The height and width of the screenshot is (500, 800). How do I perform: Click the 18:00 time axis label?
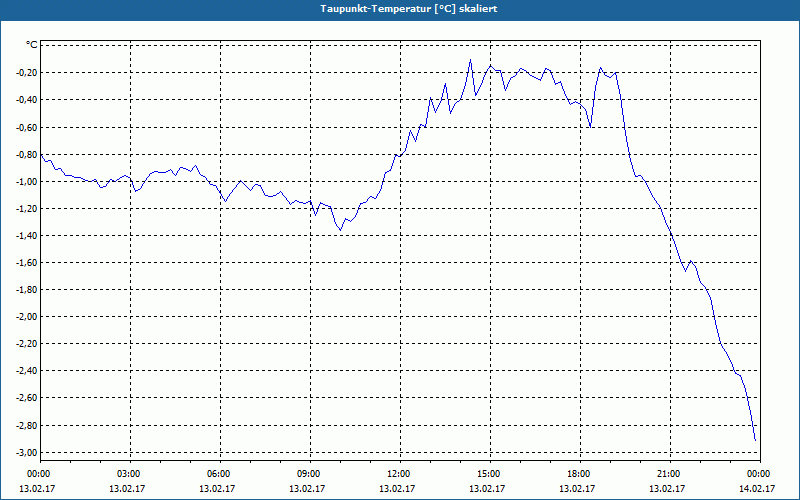click(x=581, y=474)
